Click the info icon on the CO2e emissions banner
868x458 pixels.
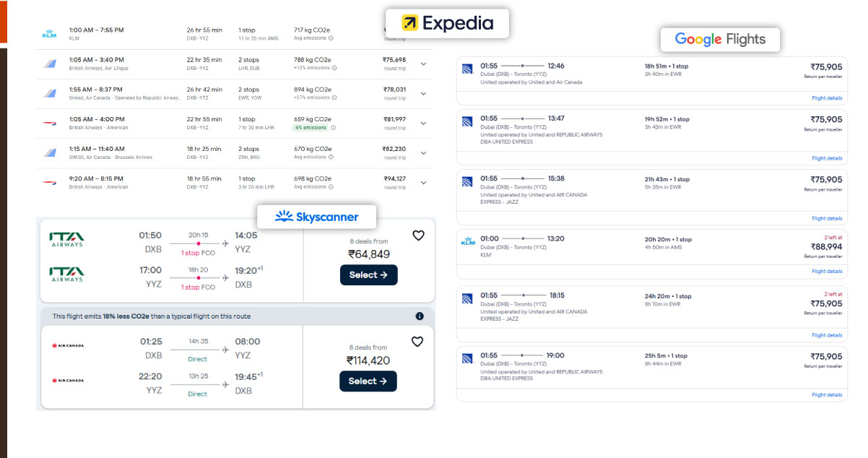[x=420, y=316]
